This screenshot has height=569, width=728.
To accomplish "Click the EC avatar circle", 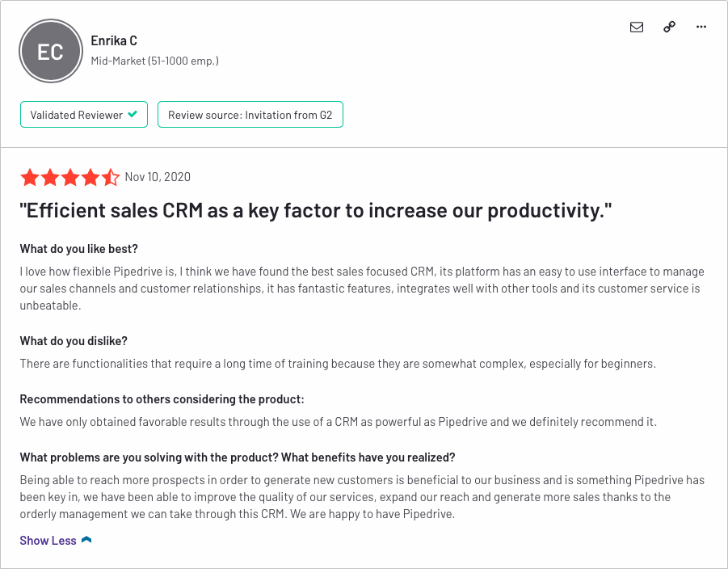I will [x=51, y=51].
